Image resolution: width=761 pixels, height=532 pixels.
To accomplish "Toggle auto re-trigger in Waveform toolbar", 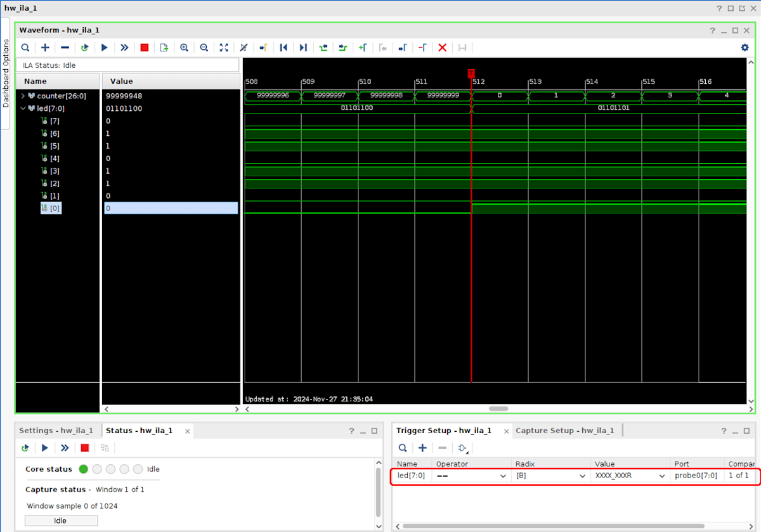I will pos(85,48).
